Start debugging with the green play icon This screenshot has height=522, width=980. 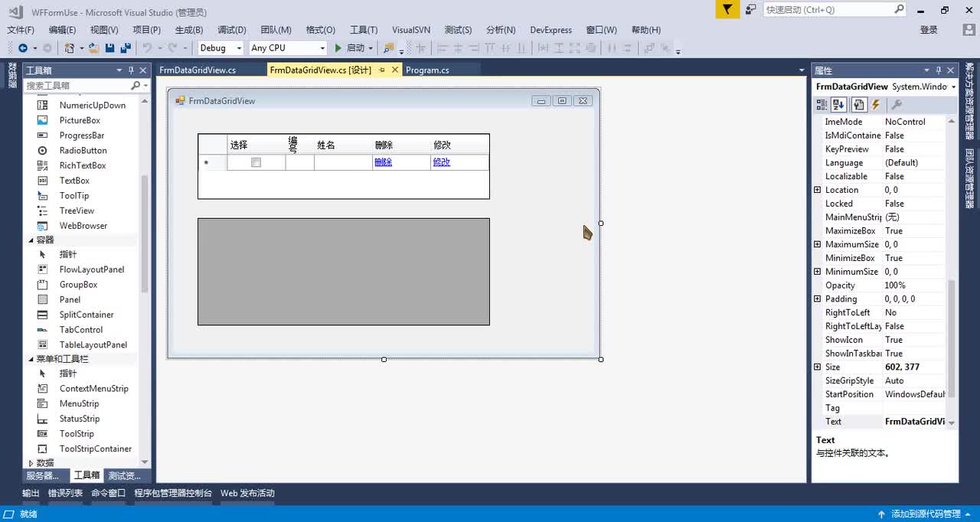pyautogui.click(x=338, y=47)
